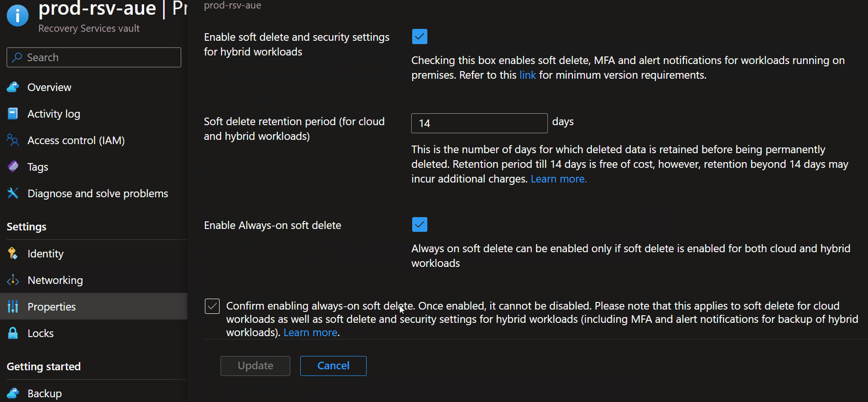
Task: Click the search magnifier icon
Action: point(17,57)
